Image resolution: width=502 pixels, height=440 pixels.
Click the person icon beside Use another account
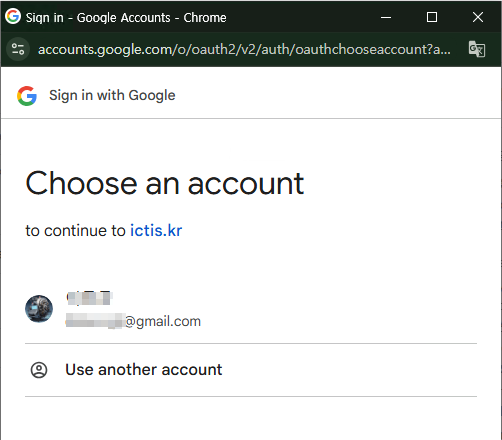pos(39,370)
